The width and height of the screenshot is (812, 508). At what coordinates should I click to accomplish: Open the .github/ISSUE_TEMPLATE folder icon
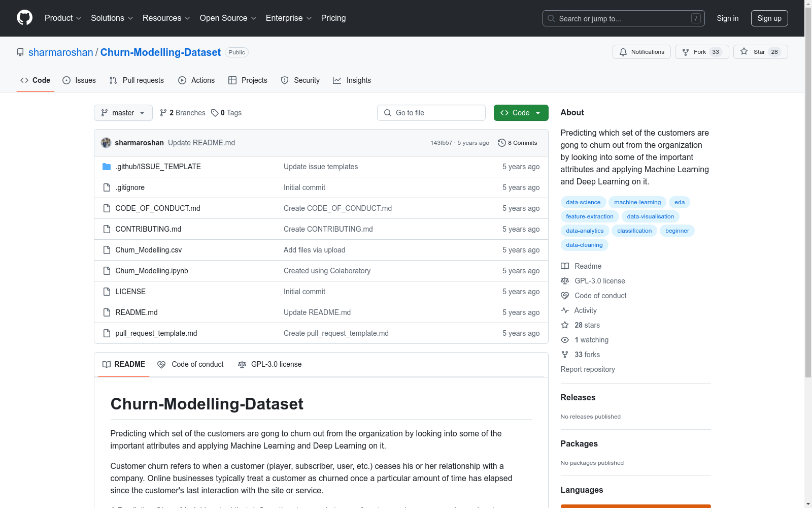pos(107,166)
